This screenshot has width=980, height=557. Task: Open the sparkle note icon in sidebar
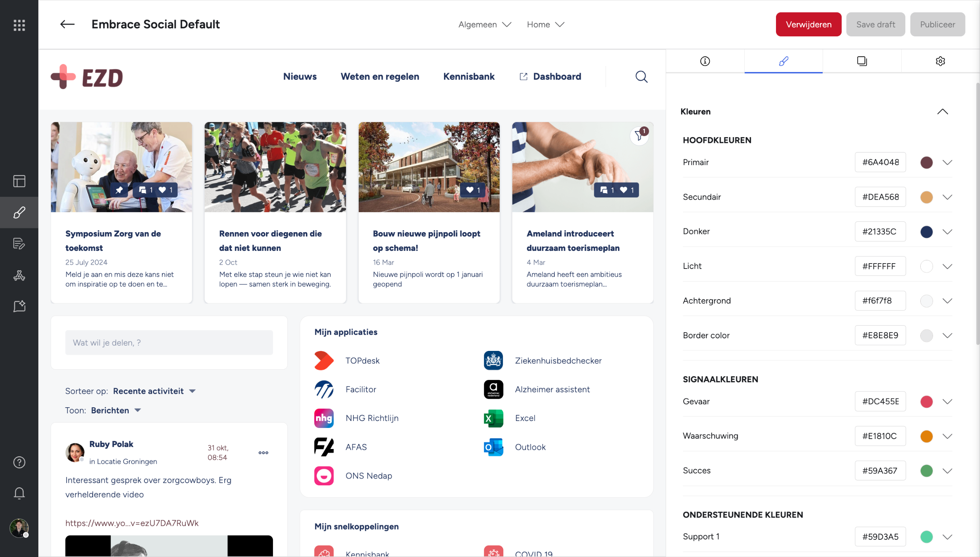pos(19,306)
